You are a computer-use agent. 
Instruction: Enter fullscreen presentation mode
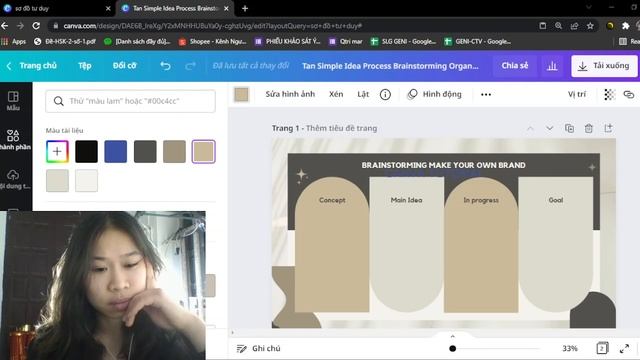click(624, 348)
